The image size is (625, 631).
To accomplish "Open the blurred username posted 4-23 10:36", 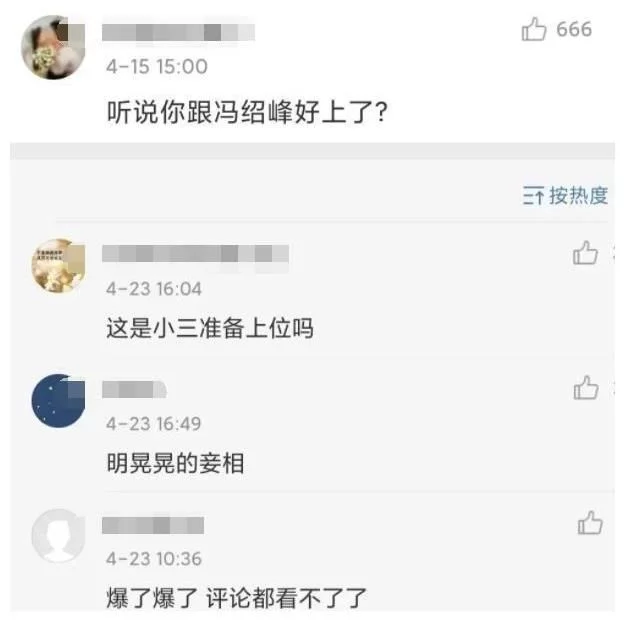I will [x=153, y=525].
